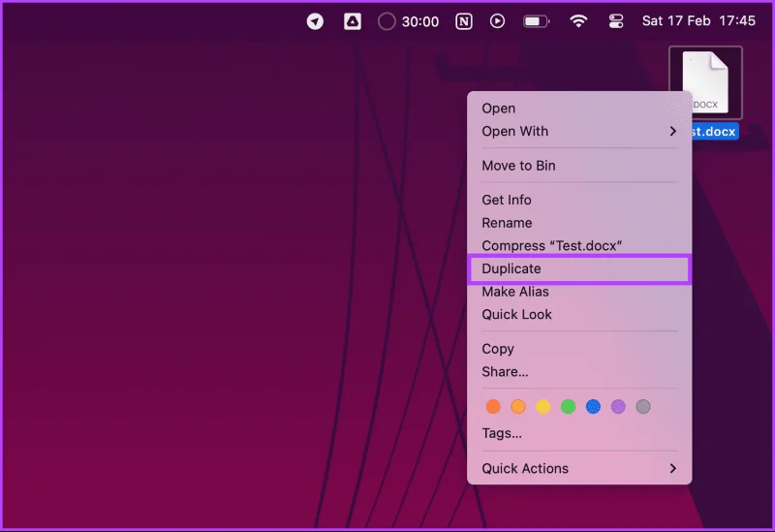The image size is (775, 532).
Task: Check the battery status icon
Action: point(537,21)
